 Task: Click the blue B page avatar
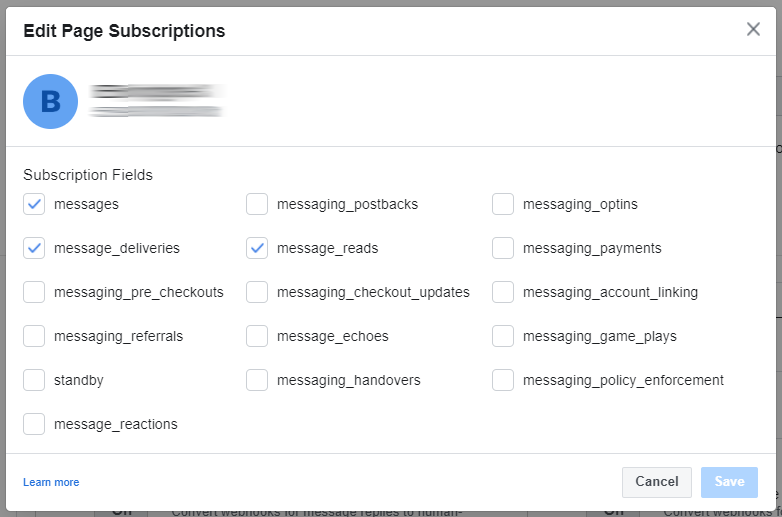point(50,102)
